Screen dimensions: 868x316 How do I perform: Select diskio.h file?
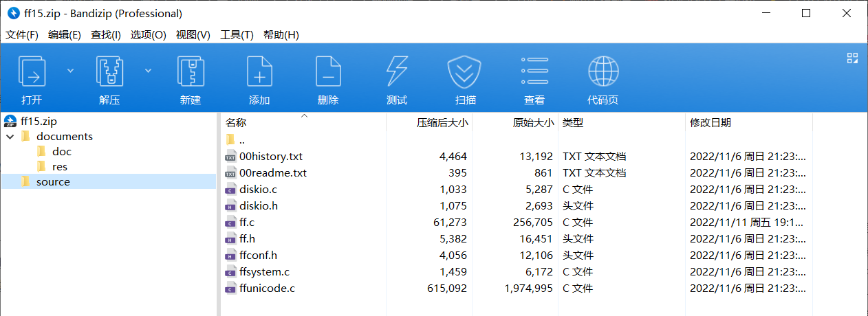click(x=259, y=205)
